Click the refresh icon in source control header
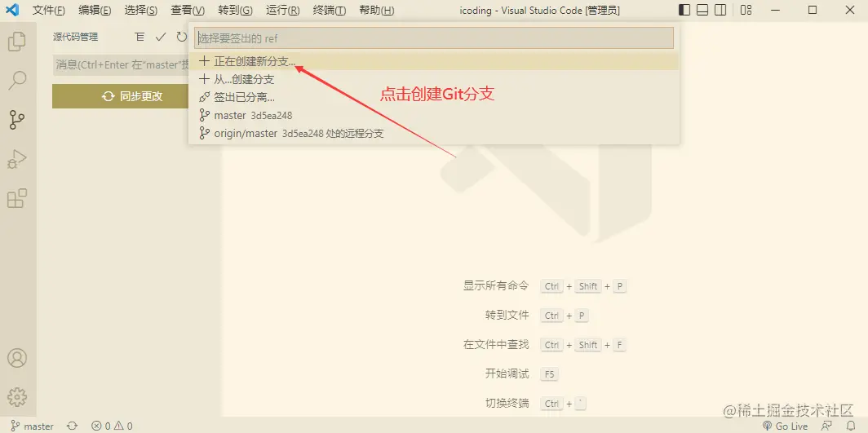 182,37
